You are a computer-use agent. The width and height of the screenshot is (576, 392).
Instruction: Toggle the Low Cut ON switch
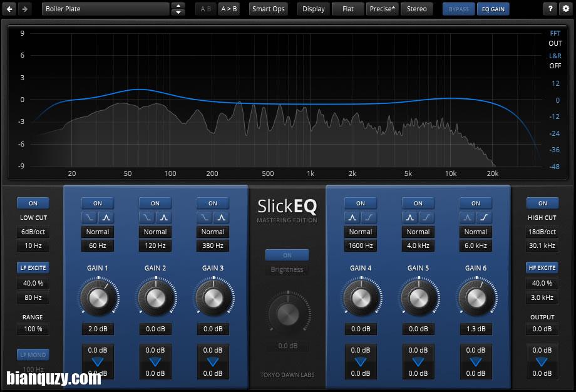(33, 203)
